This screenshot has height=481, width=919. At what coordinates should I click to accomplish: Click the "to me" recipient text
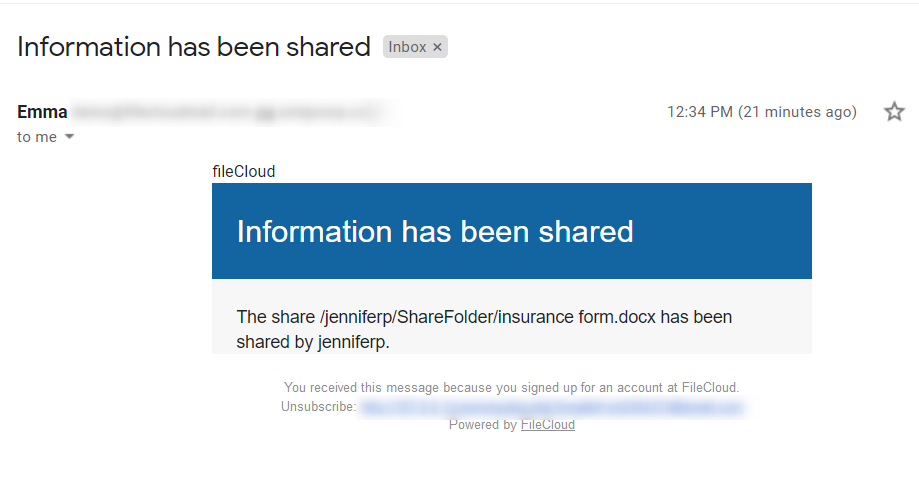[x=37, y=137]
